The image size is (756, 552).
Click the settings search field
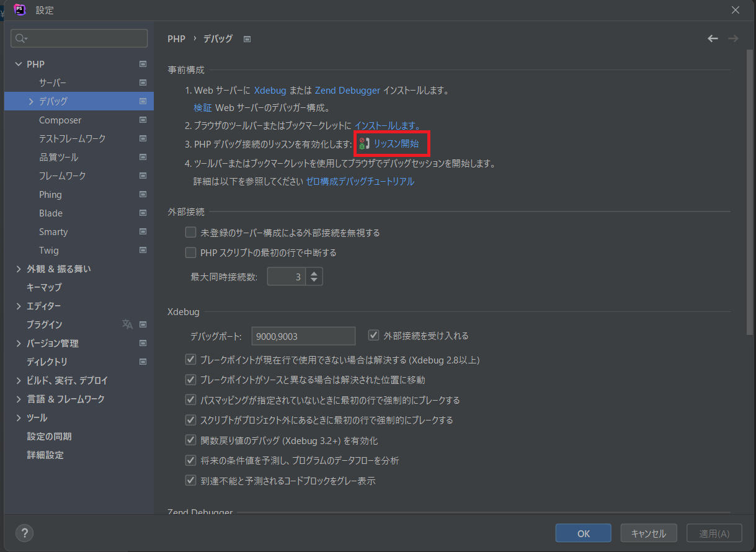79,38
